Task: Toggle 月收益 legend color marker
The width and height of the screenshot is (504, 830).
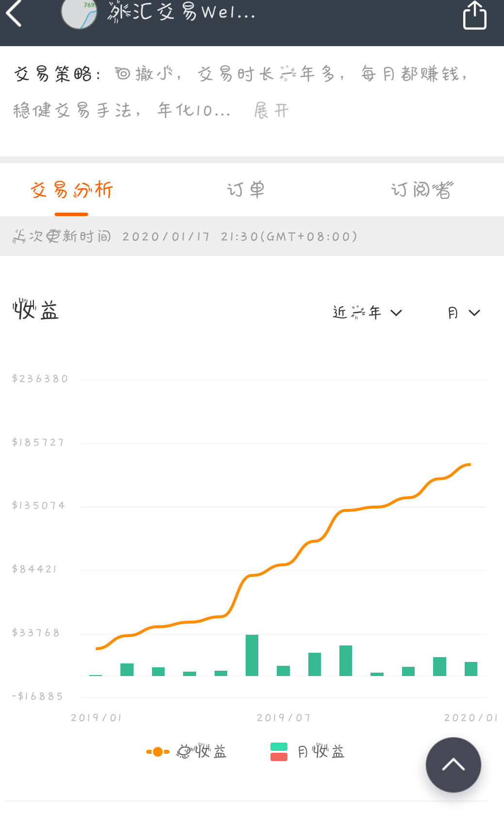Action: click(279, 752)
